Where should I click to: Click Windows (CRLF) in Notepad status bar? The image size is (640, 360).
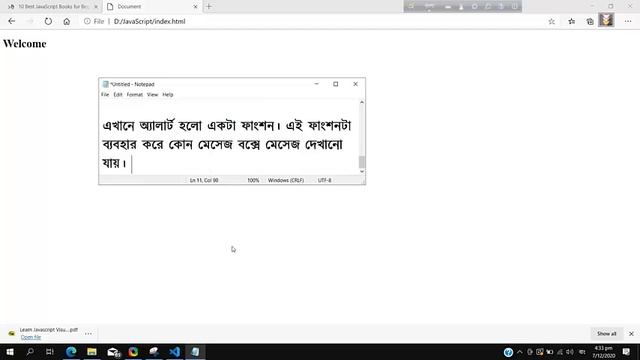pyautogui.click(x=286, y=180)
